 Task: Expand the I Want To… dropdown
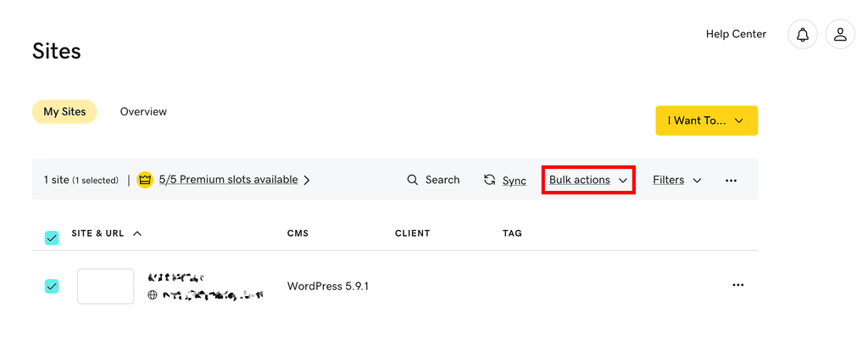click(x=706, y=120)
